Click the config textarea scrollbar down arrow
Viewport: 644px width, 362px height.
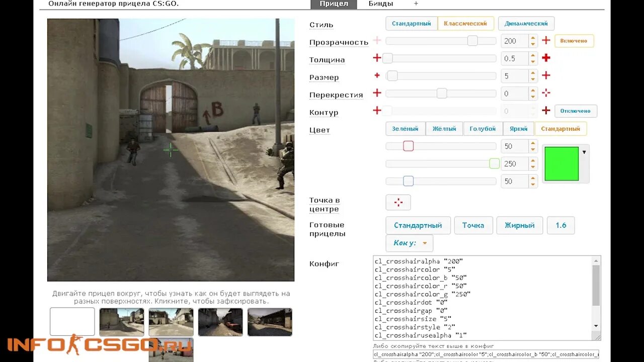596,326
